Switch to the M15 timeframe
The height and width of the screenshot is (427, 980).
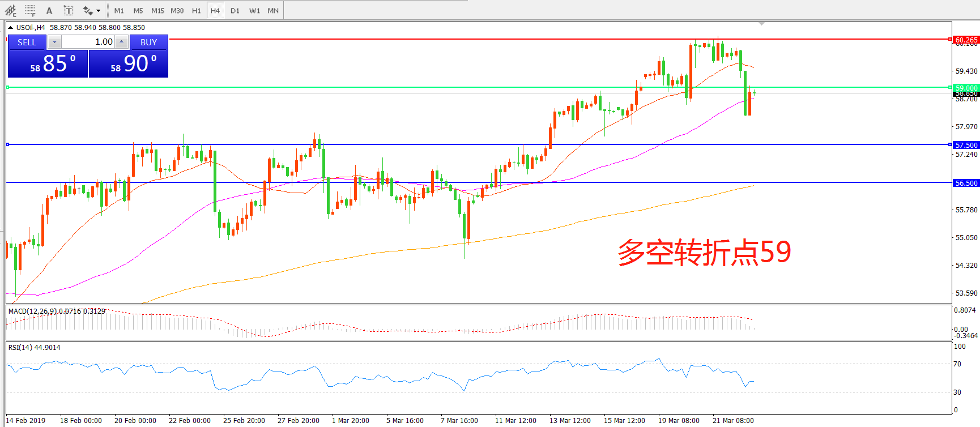[x=157, y=11]
